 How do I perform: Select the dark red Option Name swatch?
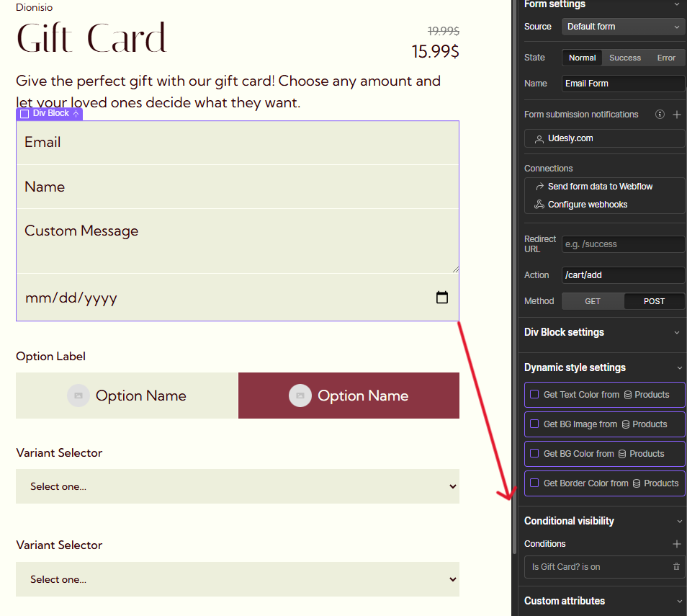(x=349, y=396)
